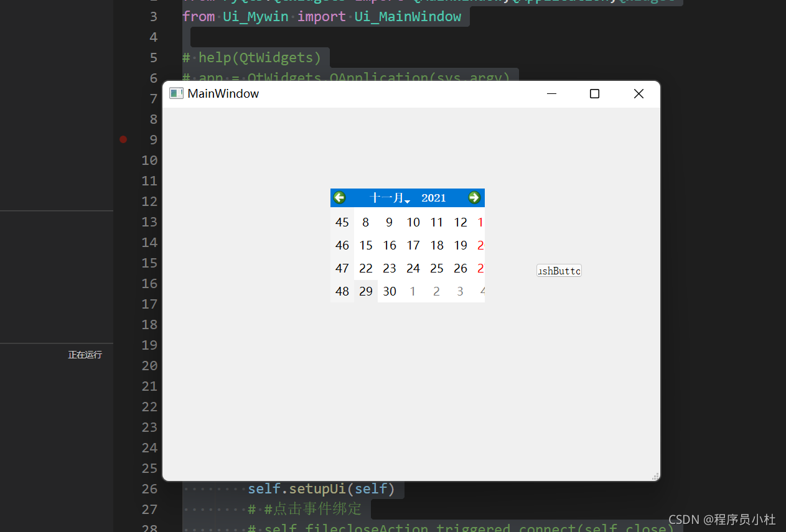Click the '# help(QtWidgets)' comment line

251,58
